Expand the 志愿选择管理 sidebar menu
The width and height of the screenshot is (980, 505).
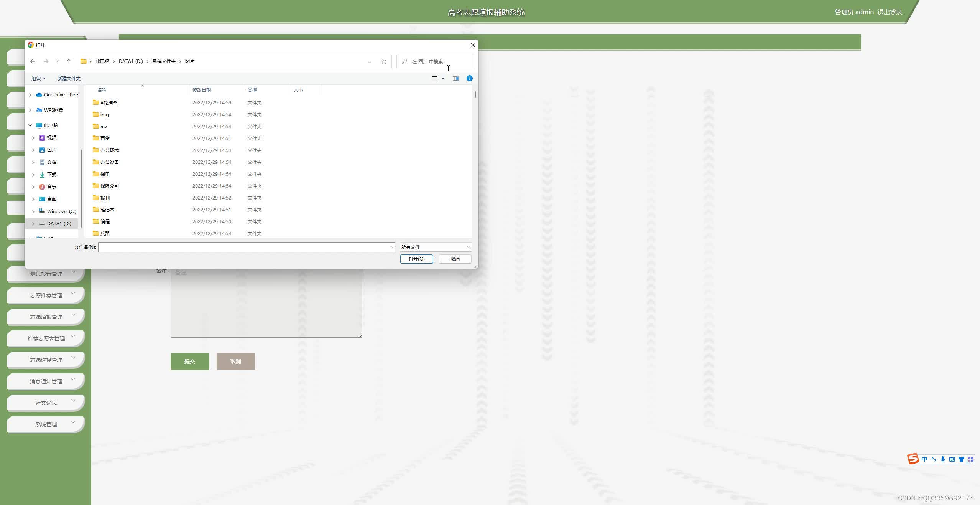[x=46, y=360]
